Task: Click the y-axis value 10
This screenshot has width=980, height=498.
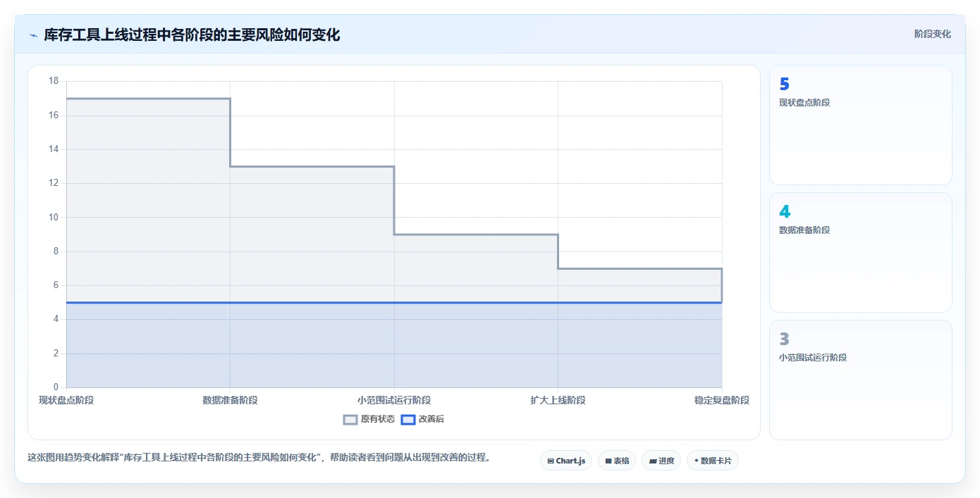Action: (x=54, y=217)
